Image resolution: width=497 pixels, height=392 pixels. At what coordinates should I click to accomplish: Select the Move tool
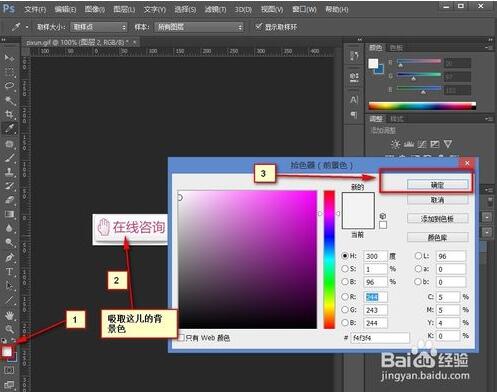click(9, 58)
